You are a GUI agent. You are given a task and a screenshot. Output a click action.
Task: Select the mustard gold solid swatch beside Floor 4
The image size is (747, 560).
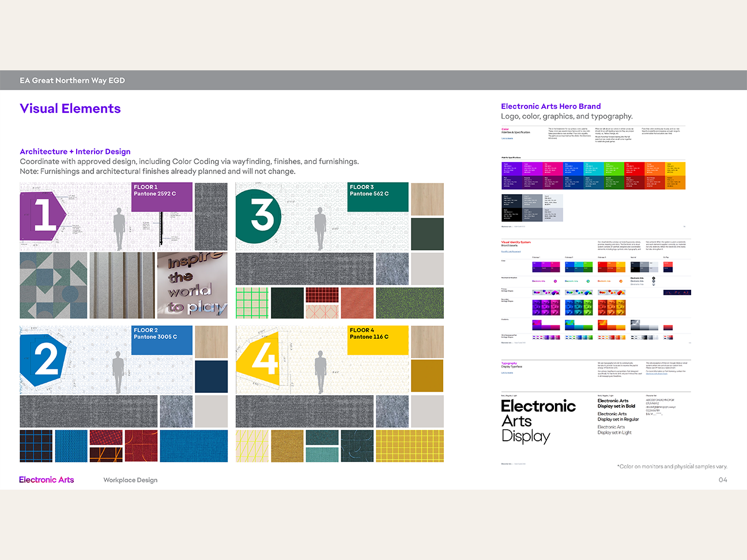point(427,376)
